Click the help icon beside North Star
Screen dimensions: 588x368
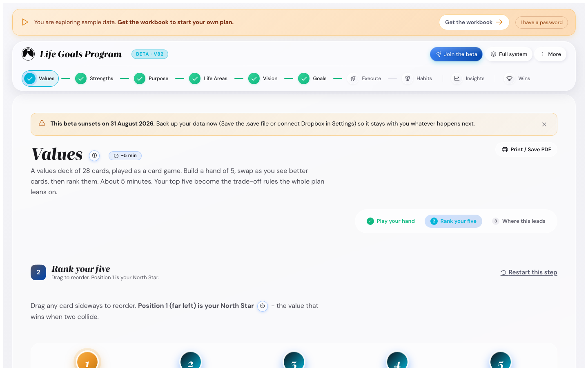click(263, 306)
